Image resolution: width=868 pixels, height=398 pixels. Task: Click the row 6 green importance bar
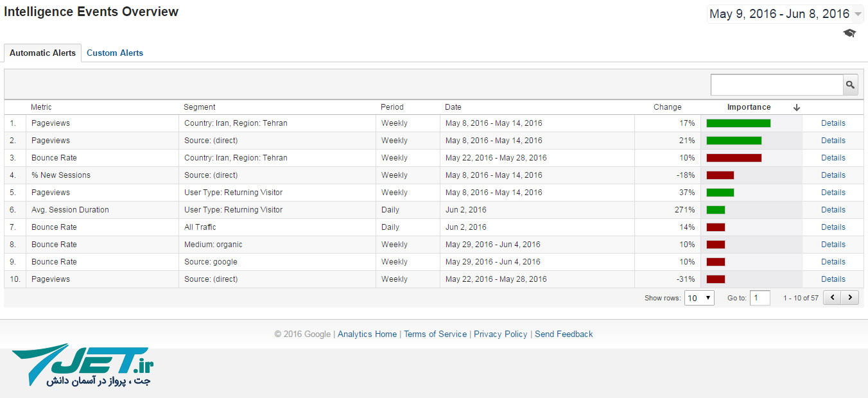click(716, 210)
